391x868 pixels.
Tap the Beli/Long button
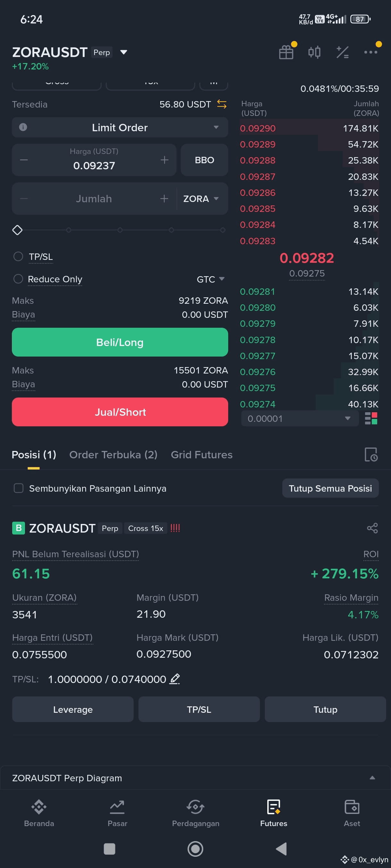click(120, 342)
